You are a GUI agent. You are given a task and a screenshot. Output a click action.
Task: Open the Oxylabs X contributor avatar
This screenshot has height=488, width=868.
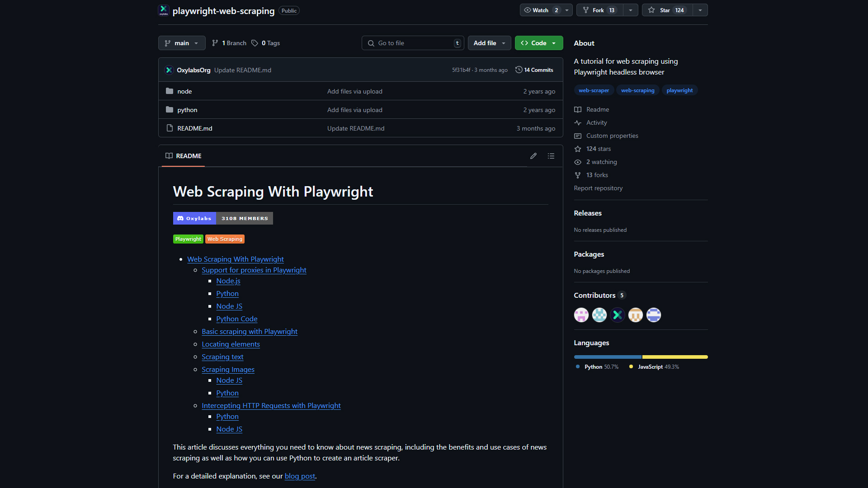tap(618, 315)
